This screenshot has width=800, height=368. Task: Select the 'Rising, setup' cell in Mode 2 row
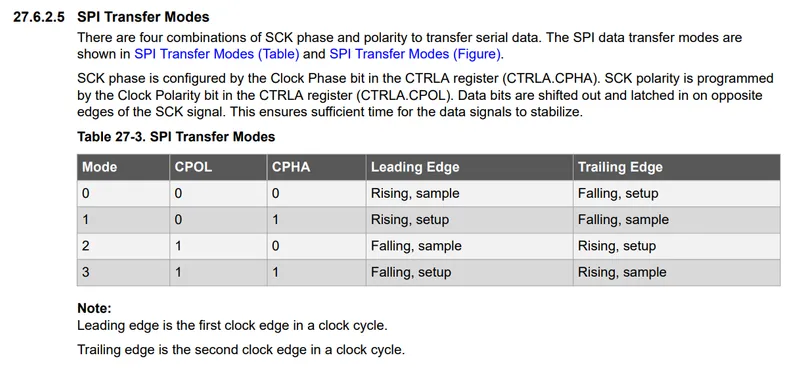pyautogui.click(x=677, y=246)
